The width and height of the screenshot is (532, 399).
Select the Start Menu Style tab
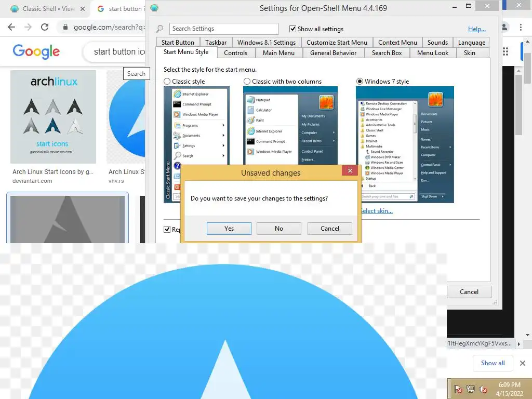[186, 52]
